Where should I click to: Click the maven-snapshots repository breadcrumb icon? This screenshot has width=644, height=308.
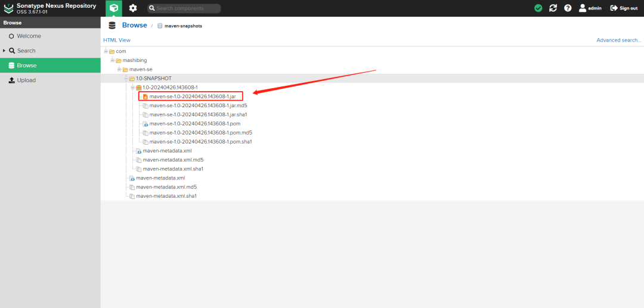coord(160,26)
